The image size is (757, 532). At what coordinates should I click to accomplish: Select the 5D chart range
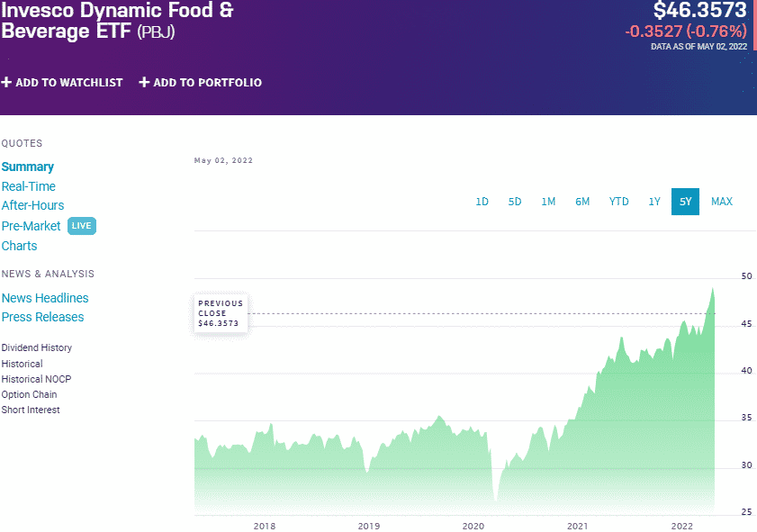(x=515, y=202)
